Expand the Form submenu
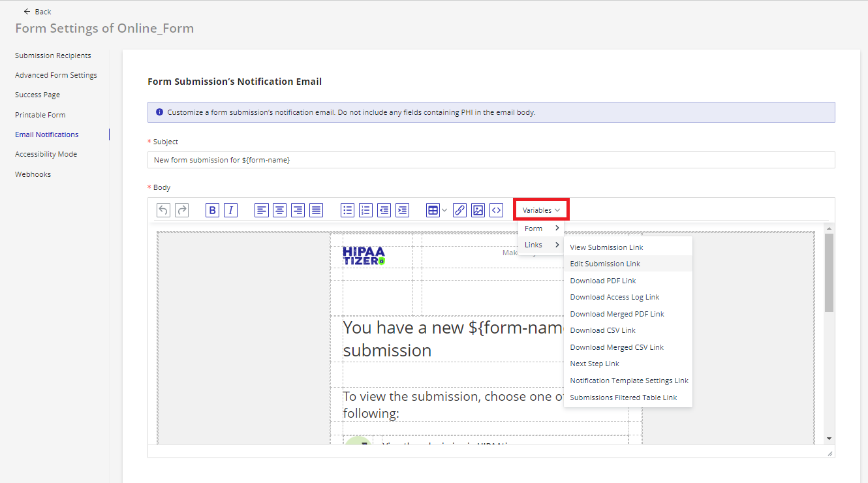The image size is (868, 483). [541, 228]
